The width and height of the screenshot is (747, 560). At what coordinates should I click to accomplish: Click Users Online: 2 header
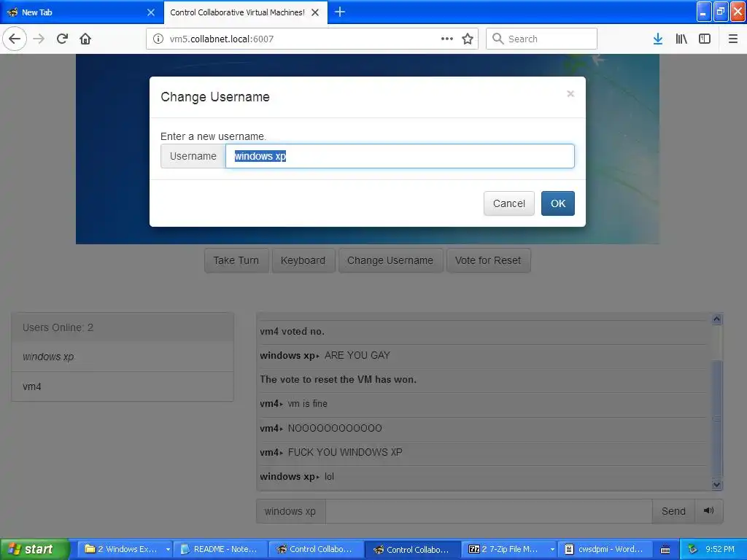123,327
